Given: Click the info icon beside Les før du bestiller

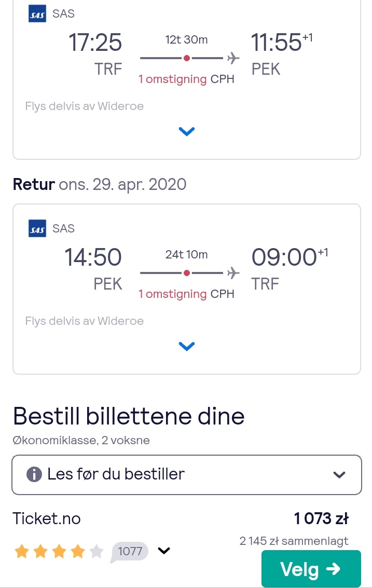Looking at the screenshot, I should pos(34,474).
